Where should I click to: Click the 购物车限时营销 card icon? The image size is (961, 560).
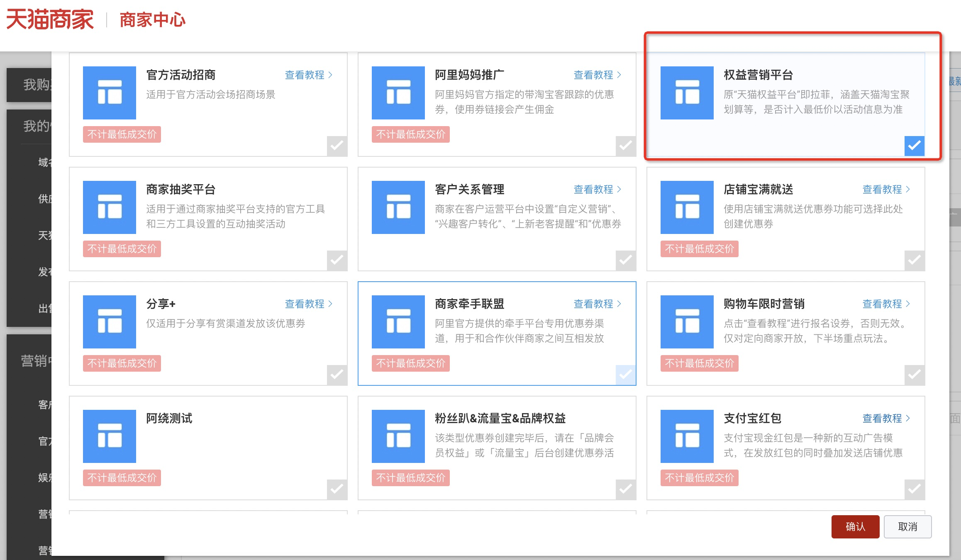click(x=687, y=322)
